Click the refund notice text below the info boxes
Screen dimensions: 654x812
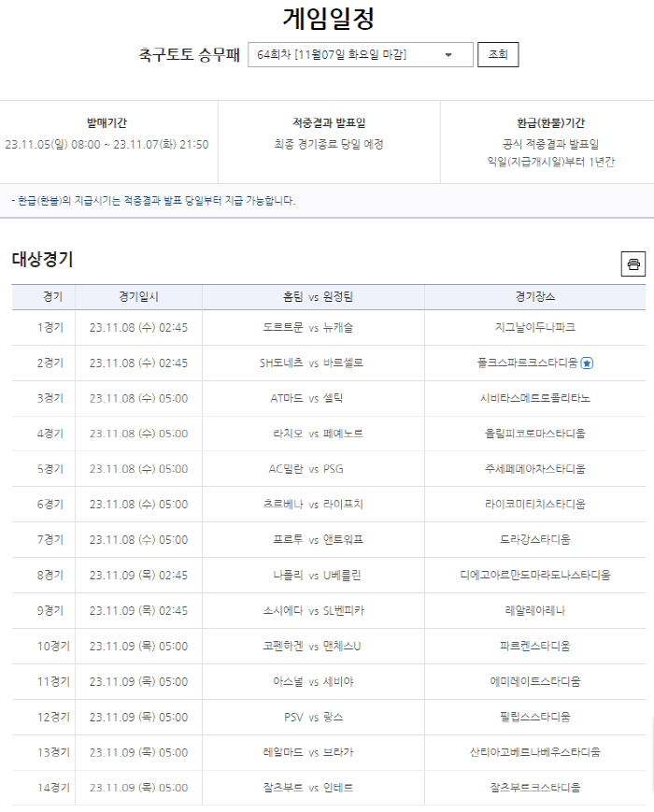(153, 201)
